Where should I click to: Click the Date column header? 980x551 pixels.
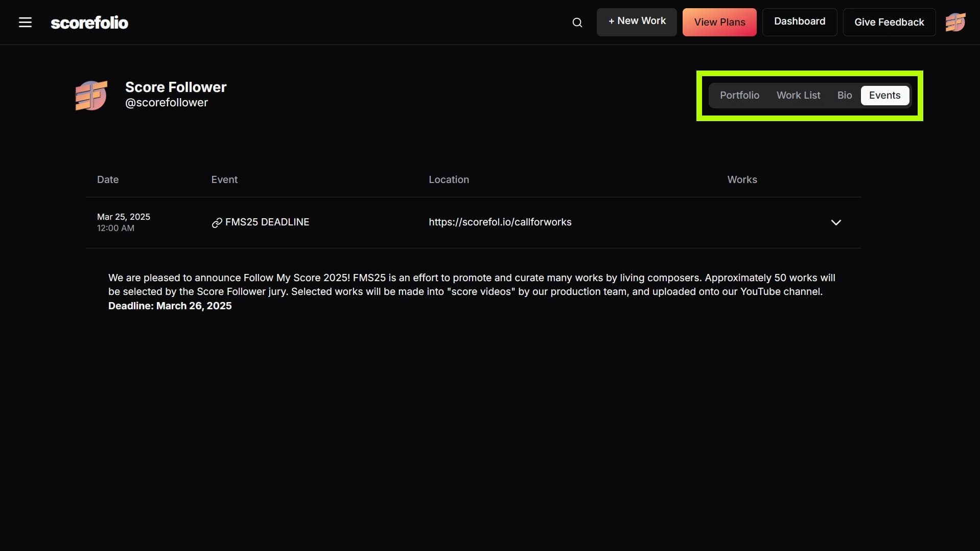point(108,180)
